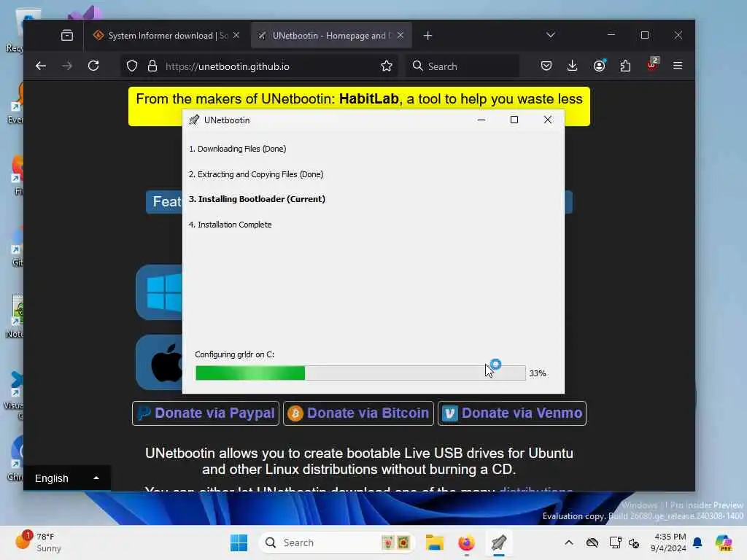The width and height of the screenshot is (747, 560).
Task: Close the System Informer tab
Action: point(236,35)
